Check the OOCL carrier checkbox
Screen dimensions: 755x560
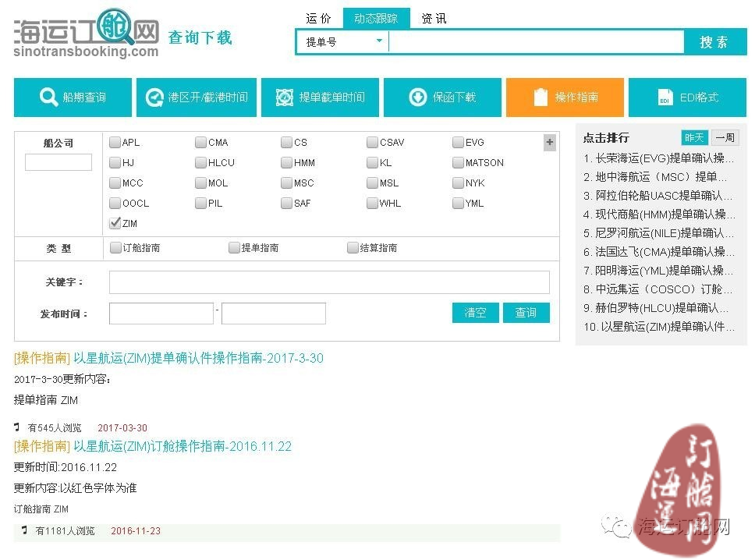pyautogui.click(x=115, y=203)
